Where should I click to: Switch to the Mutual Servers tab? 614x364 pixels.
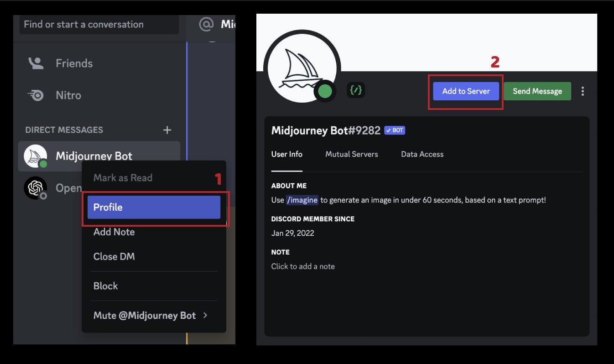352,154
